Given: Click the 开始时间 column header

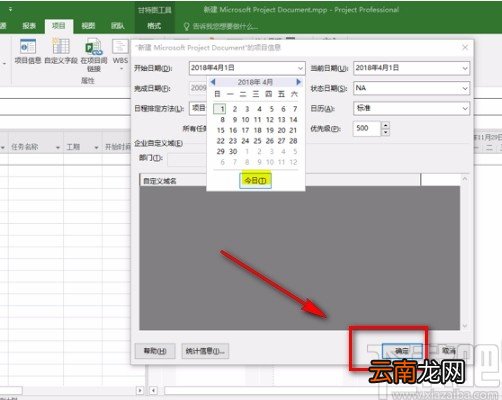Looking at the screenshot, I should 118,147.
